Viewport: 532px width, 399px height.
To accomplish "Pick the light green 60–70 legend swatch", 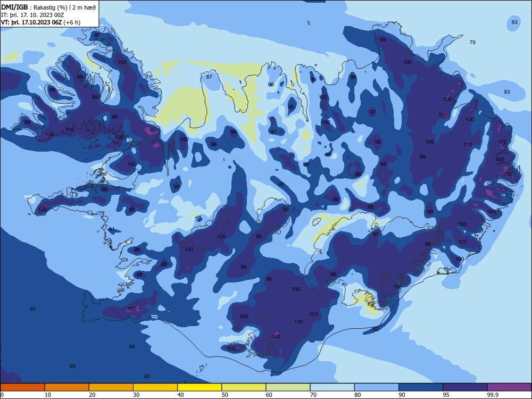I will [x=288, y=387].
